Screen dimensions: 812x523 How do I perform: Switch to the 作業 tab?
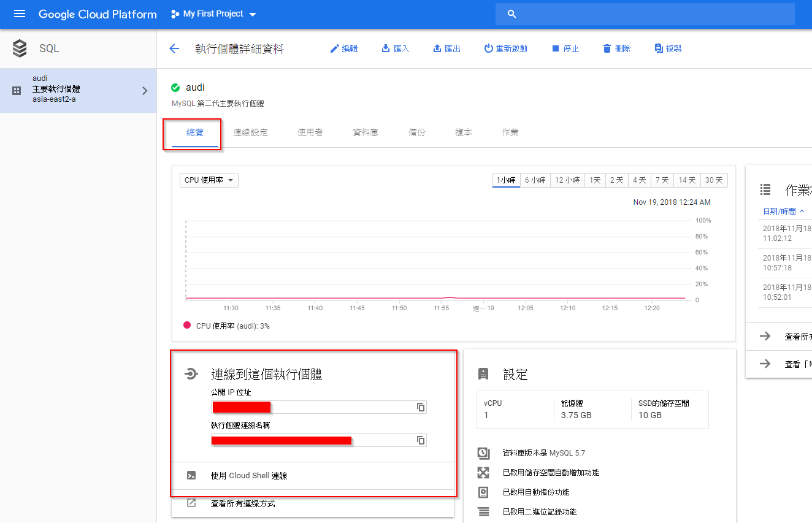(510, 132)
